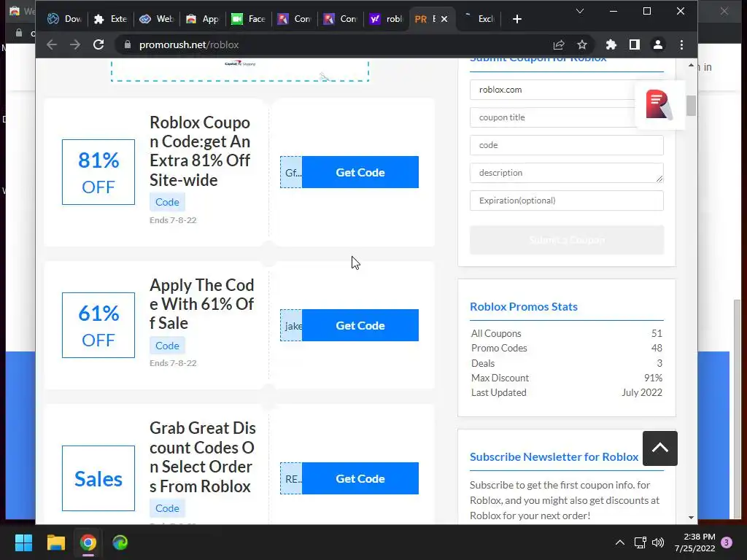The image size is (747, 560).
Task: Reload the promorush page
Action: (98, 44)
